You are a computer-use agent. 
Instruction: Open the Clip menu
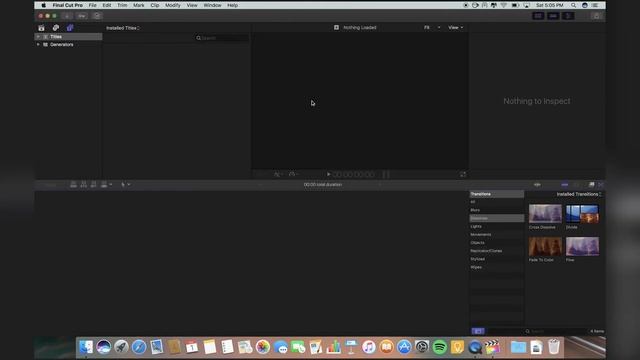[155, 5]
